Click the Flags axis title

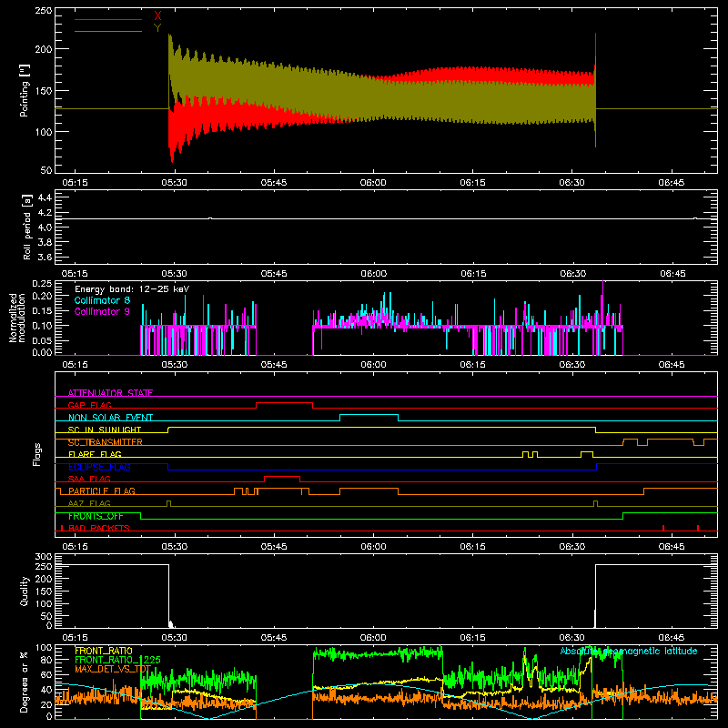36,454
